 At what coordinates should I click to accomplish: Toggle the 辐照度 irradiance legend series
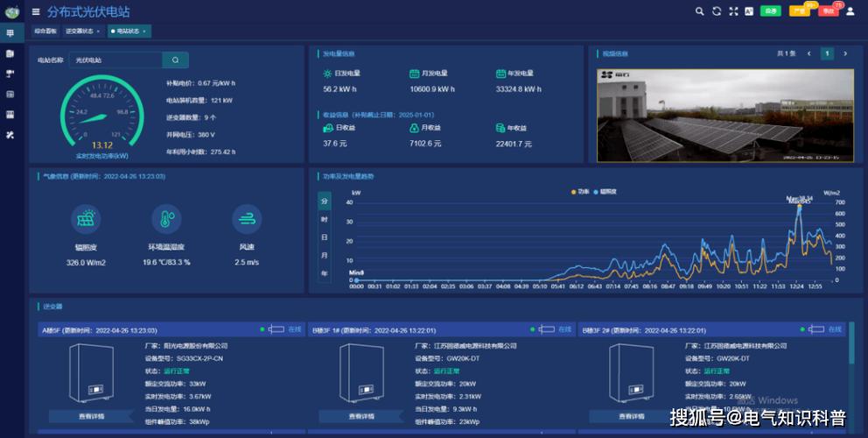coord(605,192)
